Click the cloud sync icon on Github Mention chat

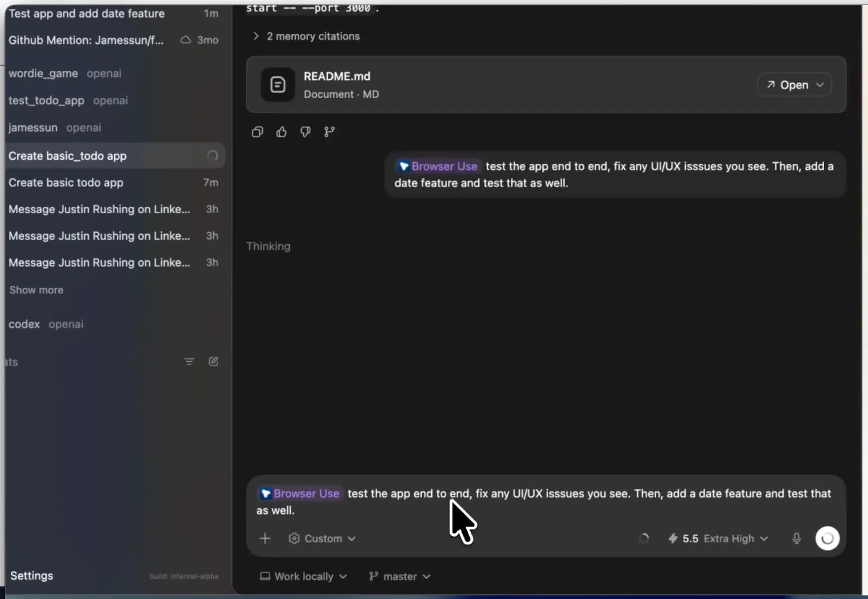185,40
